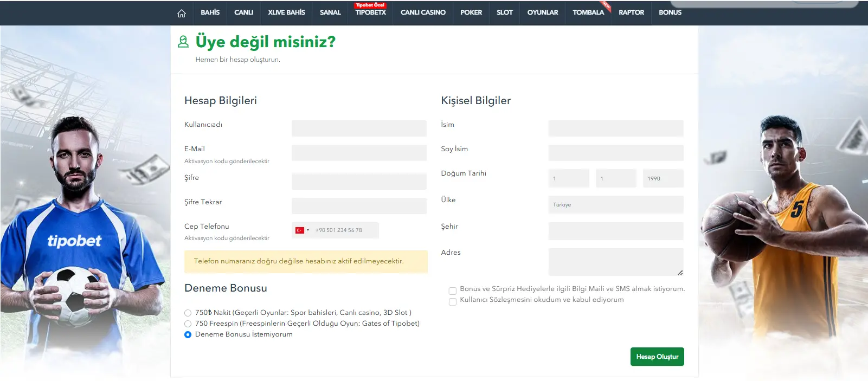Select the 750₺ Nakit trial bonus
868x381 pixels.
point(188,313)
